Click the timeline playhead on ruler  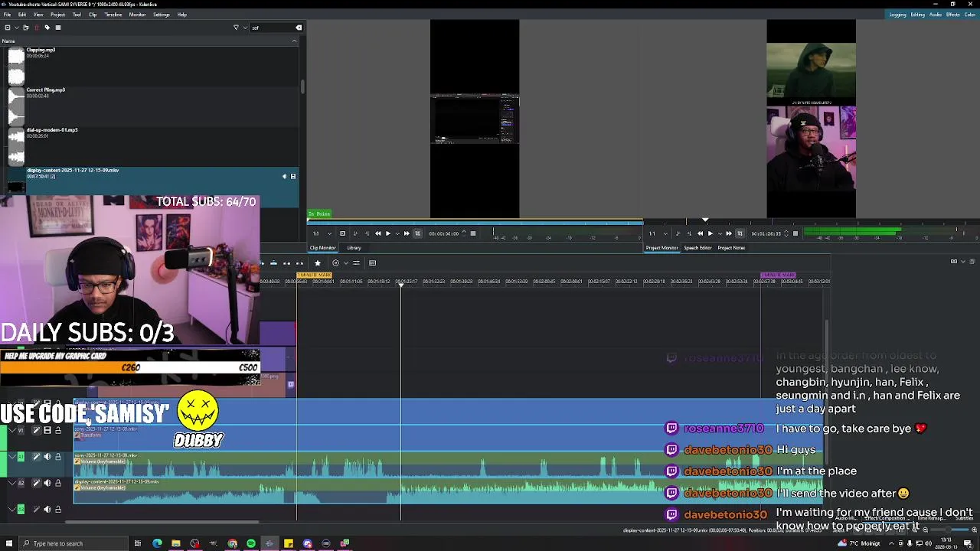400,284
